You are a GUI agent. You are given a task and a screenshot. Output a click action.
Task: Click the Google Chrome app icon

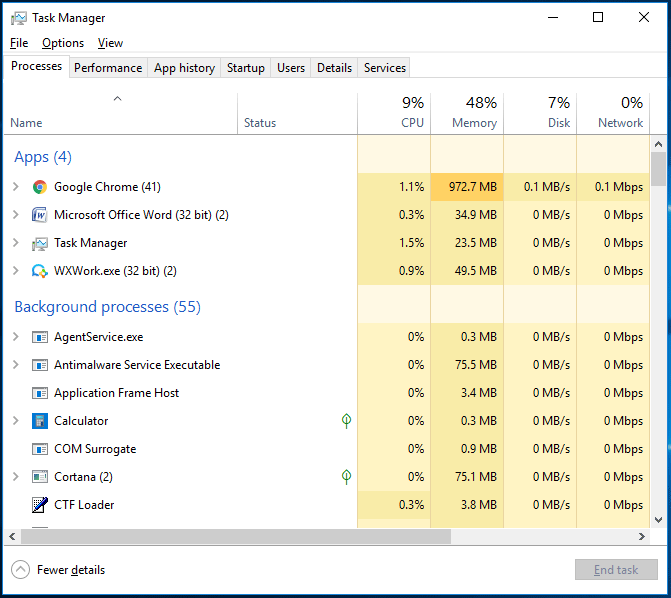pyautogui.click(x=40, y=187)
